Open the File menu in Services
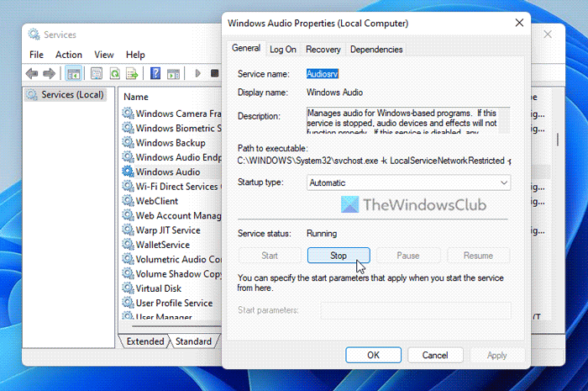 point(36,55)
